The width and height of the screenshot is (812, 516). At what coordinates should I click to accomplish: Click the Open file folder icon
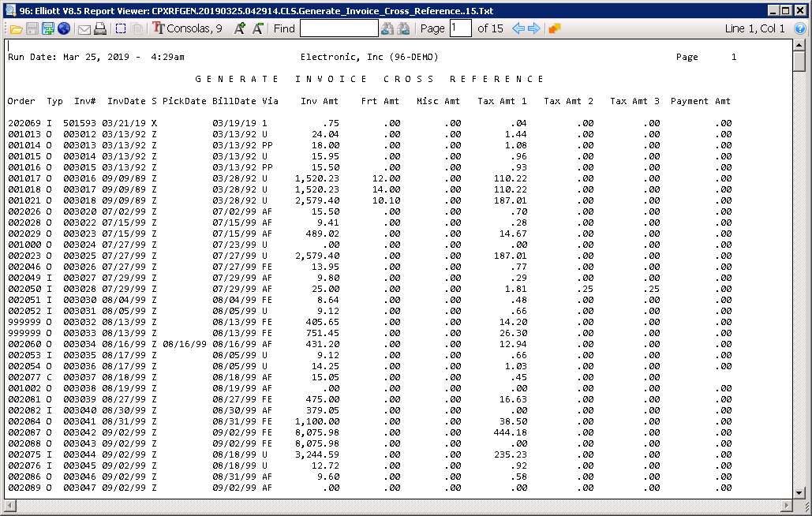(x=17, y=29)
